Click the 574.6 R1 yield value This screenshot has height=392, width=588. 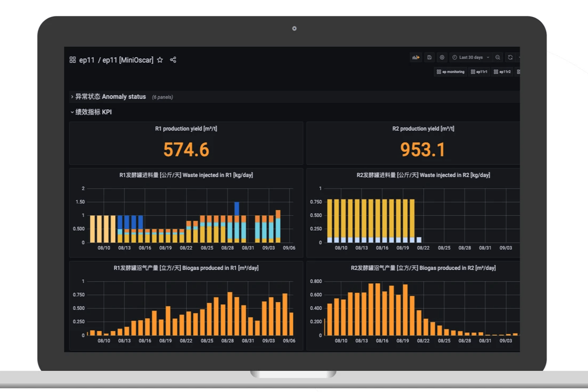click(x=186, y=150)
